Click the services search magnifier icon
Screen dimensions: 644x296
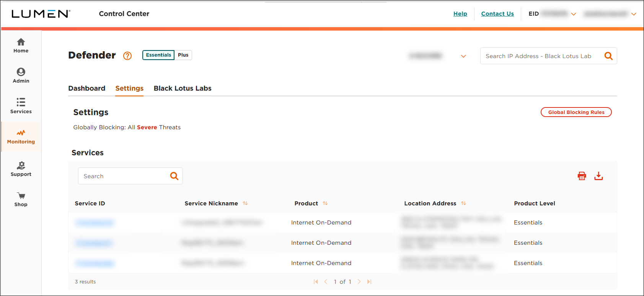click(174, 176)
